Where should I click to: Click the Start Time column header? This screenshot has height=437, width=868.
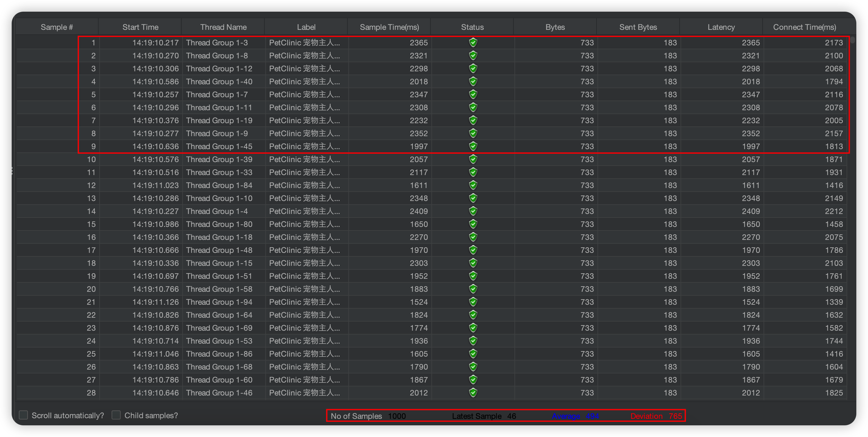[140, 27]
